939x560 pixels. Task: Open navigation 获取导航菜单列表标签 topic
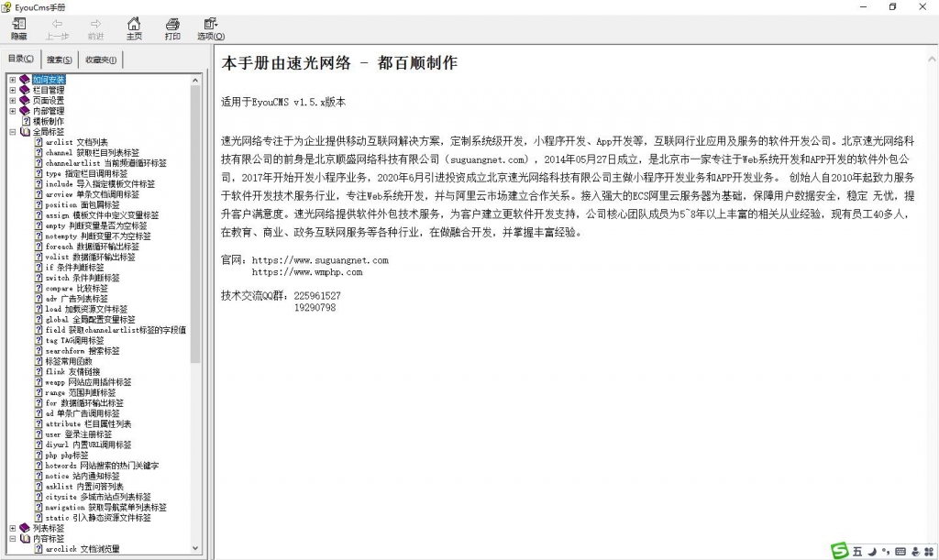pyautogui.click(x=106, y=508)
